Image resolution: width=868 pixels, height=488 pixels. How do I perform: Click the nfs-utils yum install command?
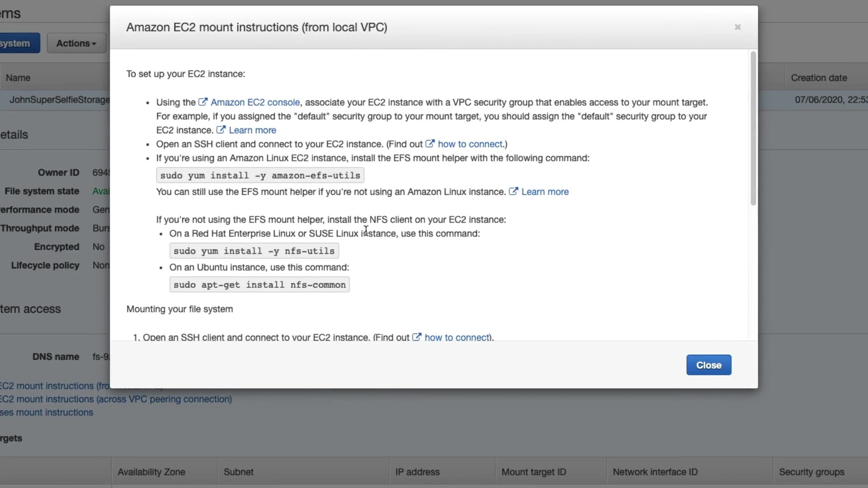point(254,251)
